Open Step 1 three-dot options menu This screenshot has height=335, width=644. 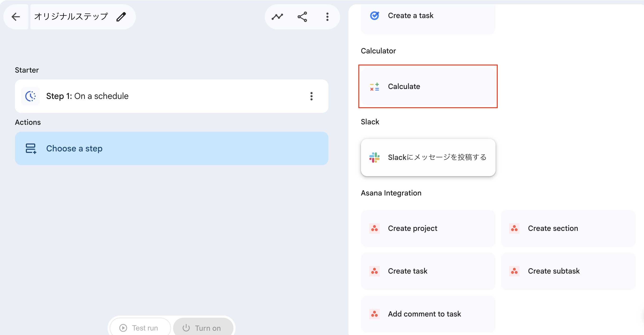(311, 96)
